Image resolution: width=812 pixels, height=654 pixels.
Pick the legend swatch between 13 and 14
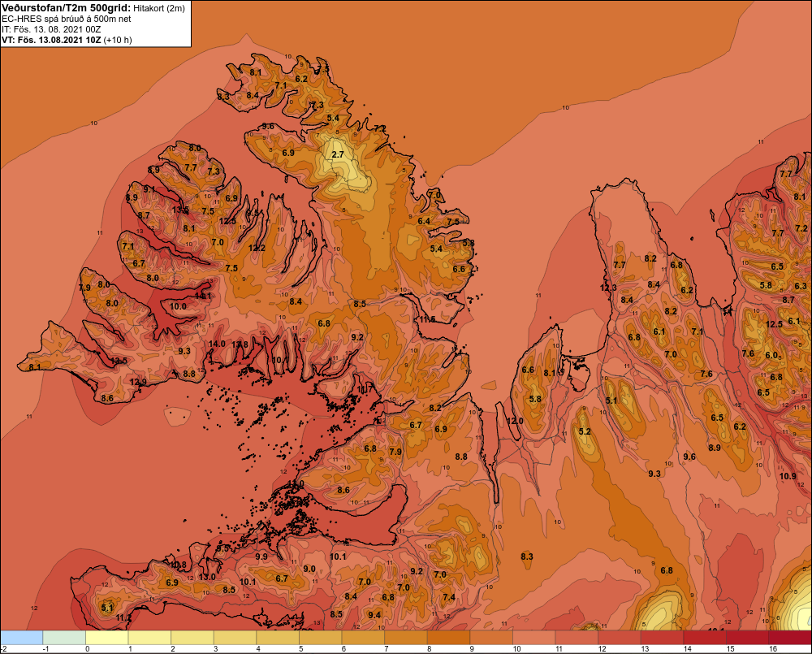(663, 637)
